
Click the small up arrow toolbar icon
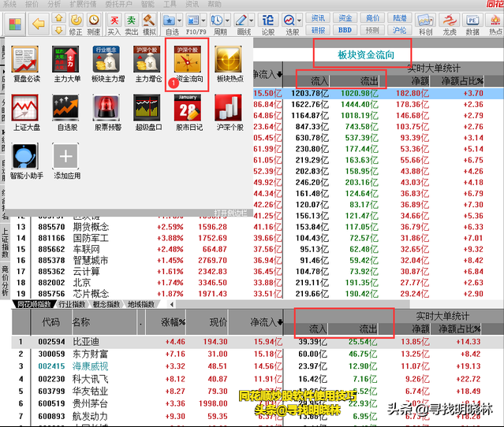point(59,18)
